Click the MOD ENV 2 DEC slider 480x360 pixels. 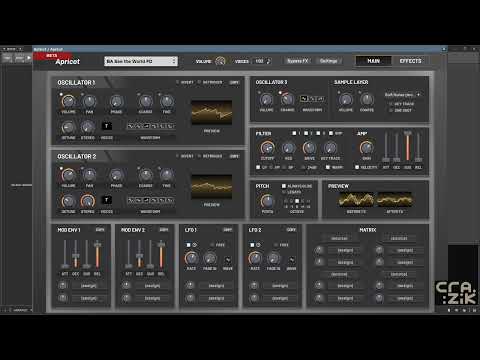click(x=139, y=254)
